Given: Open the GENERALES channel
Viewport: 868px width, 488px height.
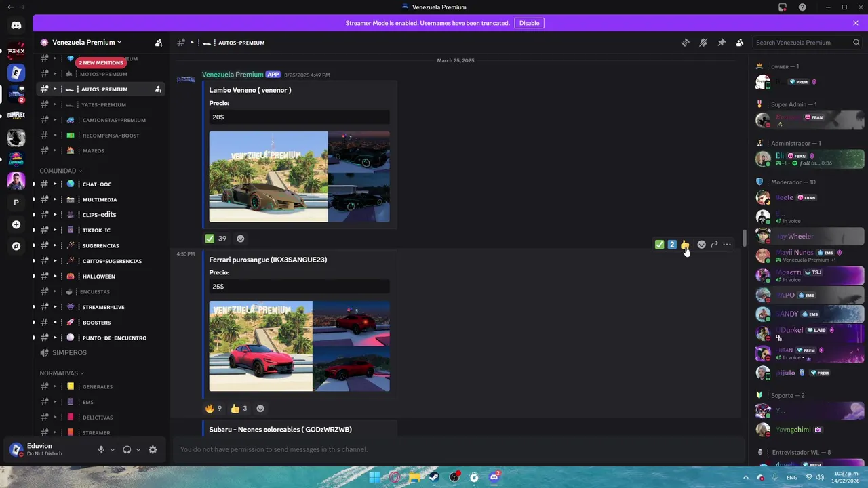Looking at the screenshot, I should (x=99, y=386).
